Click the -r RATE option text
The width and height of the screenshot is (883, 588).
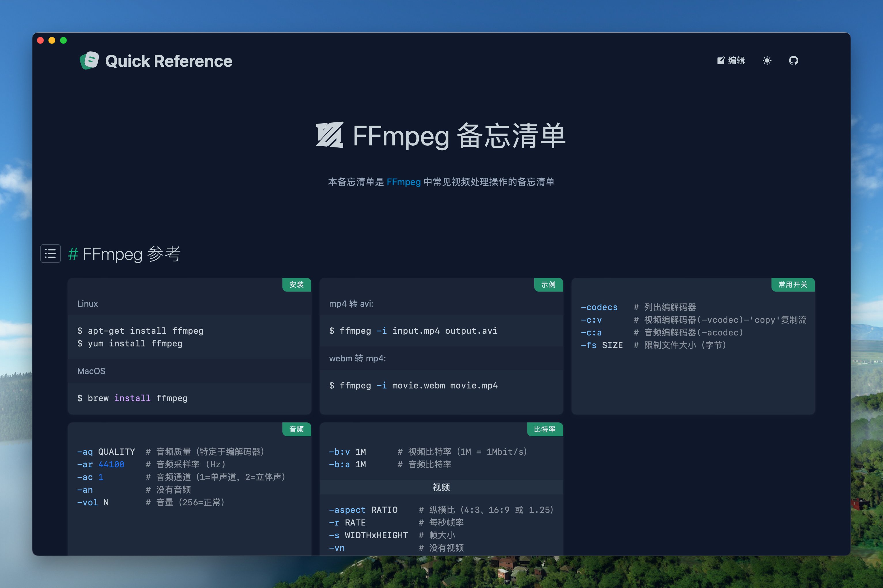[348, 523]
